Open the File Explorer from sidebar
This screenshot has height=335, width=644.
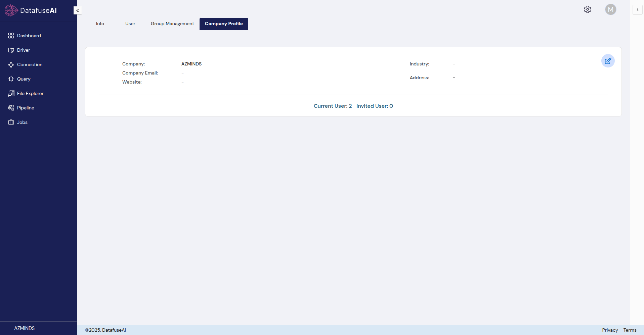click(x=11, y=93)
